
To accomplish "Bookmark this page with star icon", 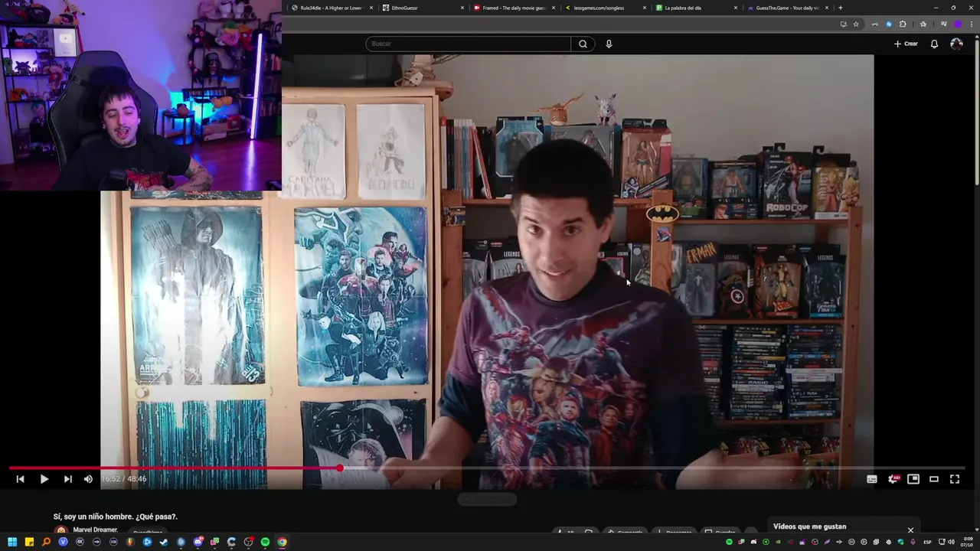I will click(856, 24).
